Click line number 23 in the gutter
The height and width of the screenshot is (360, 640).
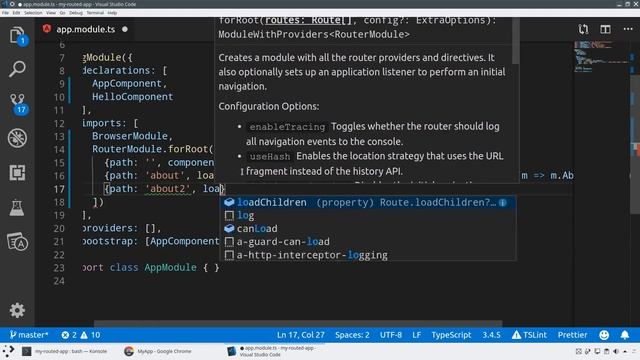(x=59, y=268)
